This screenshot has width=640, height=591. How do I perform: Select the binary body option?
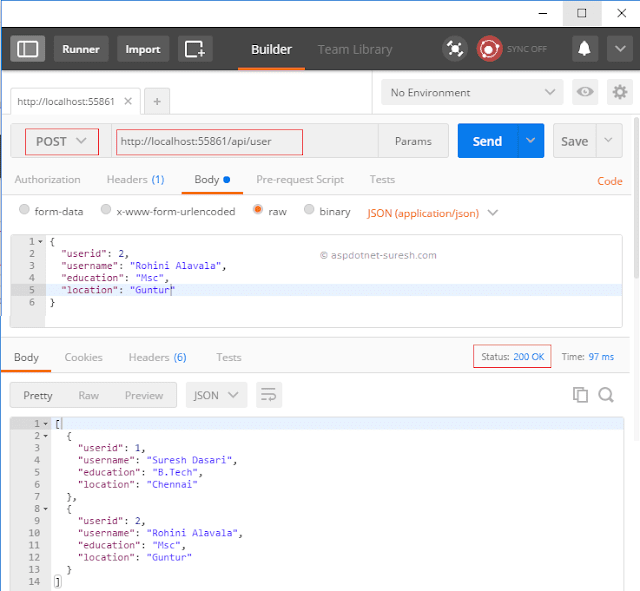coord(327,211)
